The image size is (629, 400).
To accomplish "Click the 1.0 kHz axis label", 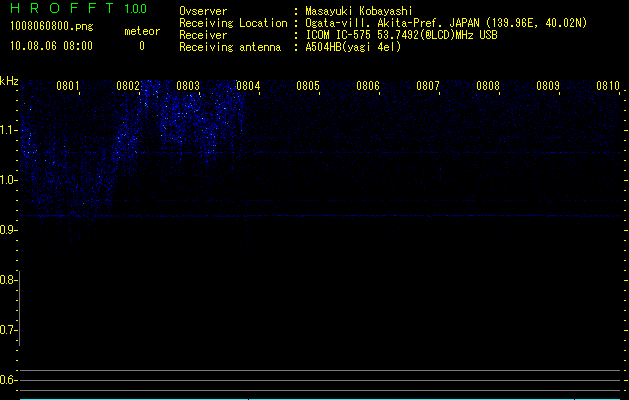I will (8, 180).
